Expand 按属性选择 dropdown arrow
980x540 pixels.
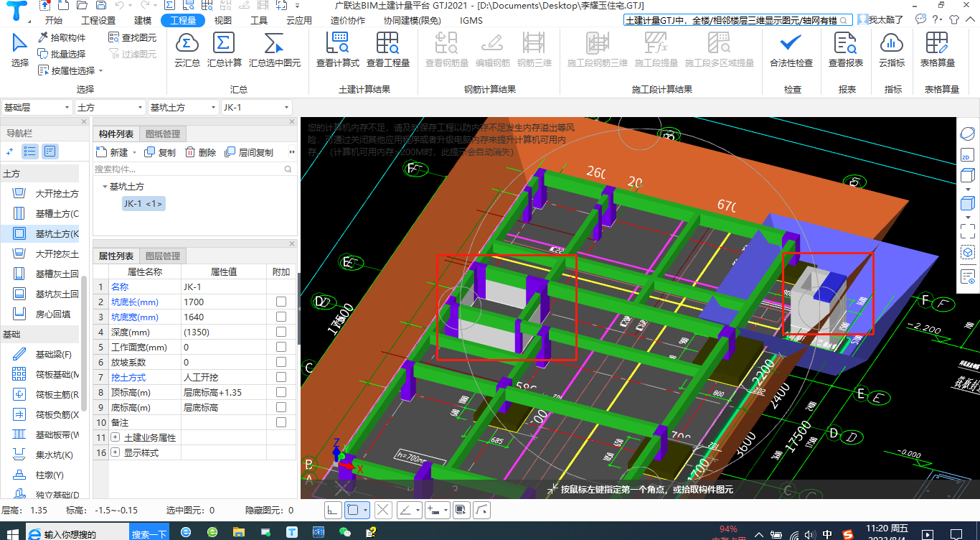click(x=101, y=71)
